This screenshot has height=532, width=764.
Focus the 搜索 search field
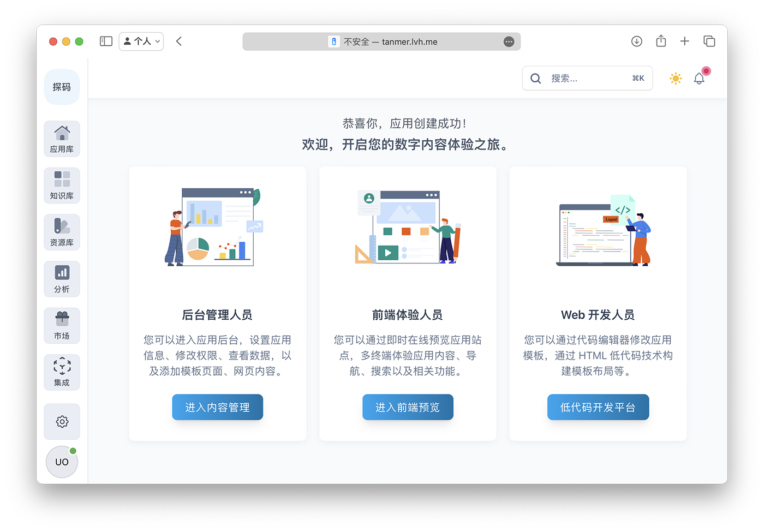pyautogui.click(x=587, y=79)
